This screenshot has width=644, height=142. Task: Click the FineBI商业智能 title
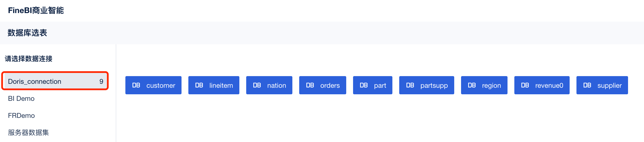click(36, 11)
